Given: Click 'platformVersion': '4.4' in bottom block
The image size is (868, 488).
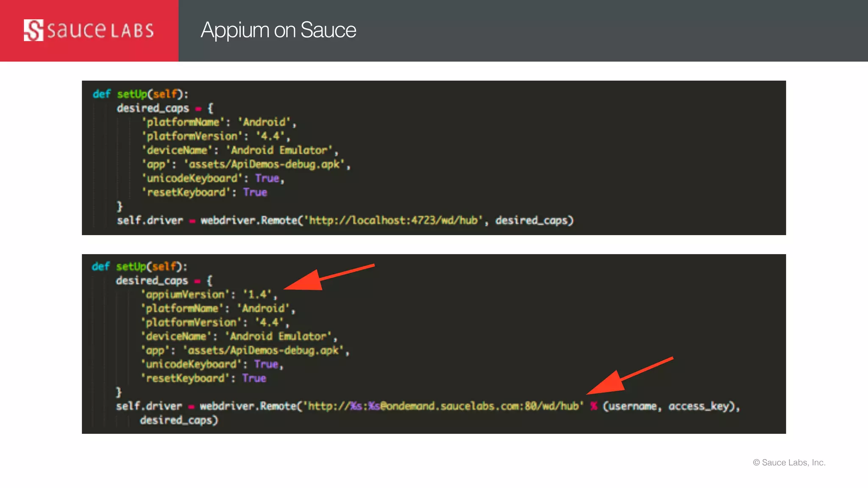Looking at the screenshot, I should (215, 322).
